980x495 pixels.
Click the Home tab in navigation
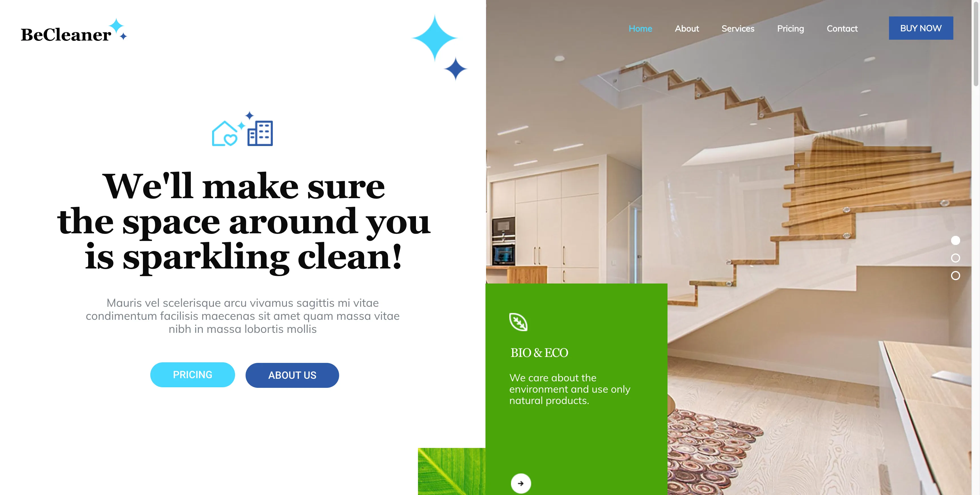click(x=640, y=28)
